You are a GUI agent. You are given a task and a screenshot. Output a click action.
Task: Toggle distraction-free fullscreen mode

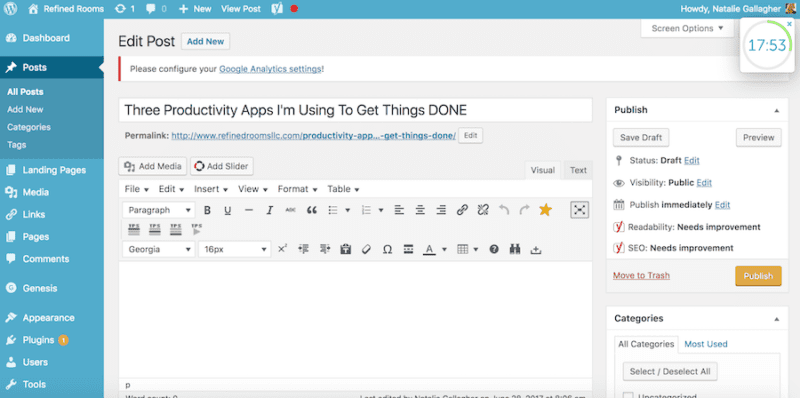[x=580, y=210]
